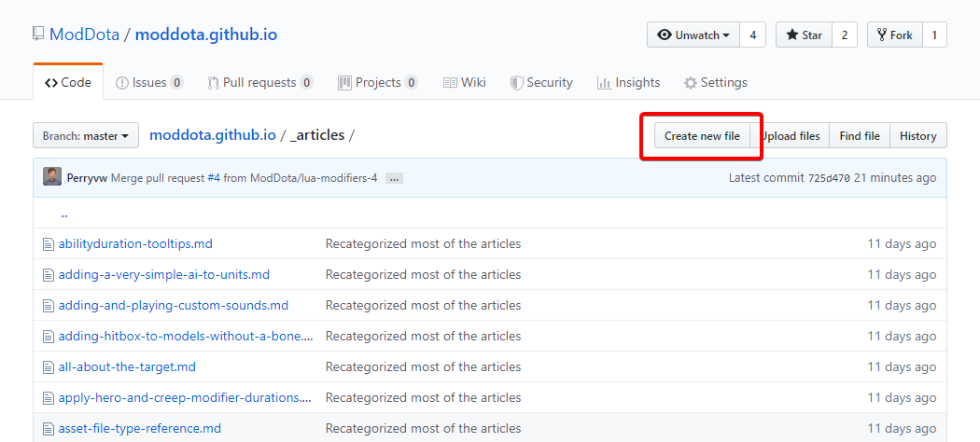Click the _articles breadcrumb segment
The width and height of the screenshot is (980, 442).
tap(317, 135)
